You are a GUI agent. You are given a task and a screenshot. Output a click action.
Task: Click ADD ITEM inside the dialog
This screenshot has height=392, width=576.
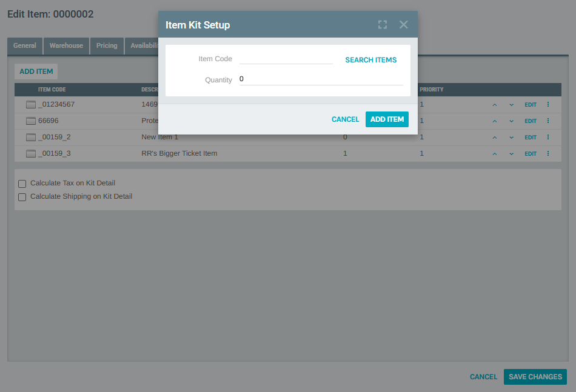click(387, 119)
